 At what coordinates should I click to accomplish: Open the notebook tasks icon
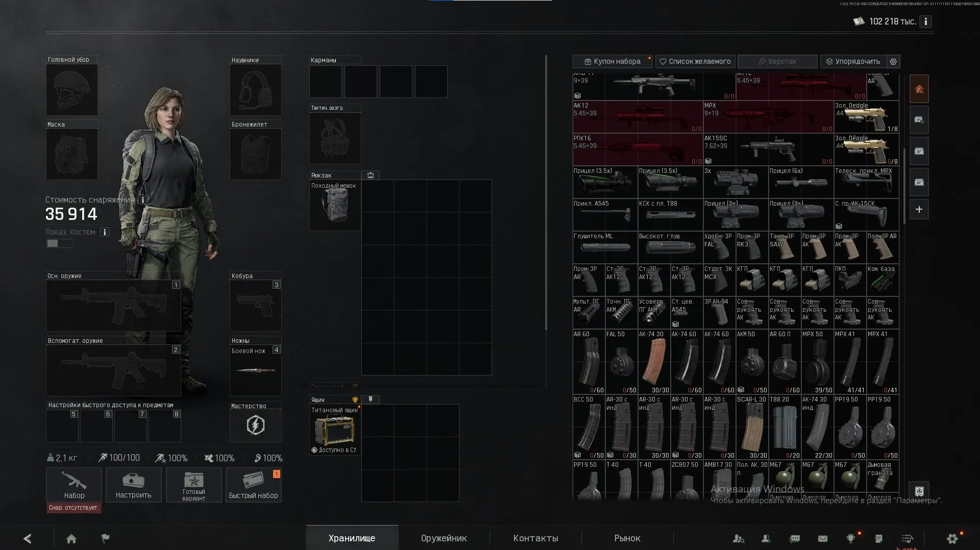point(878,538)
